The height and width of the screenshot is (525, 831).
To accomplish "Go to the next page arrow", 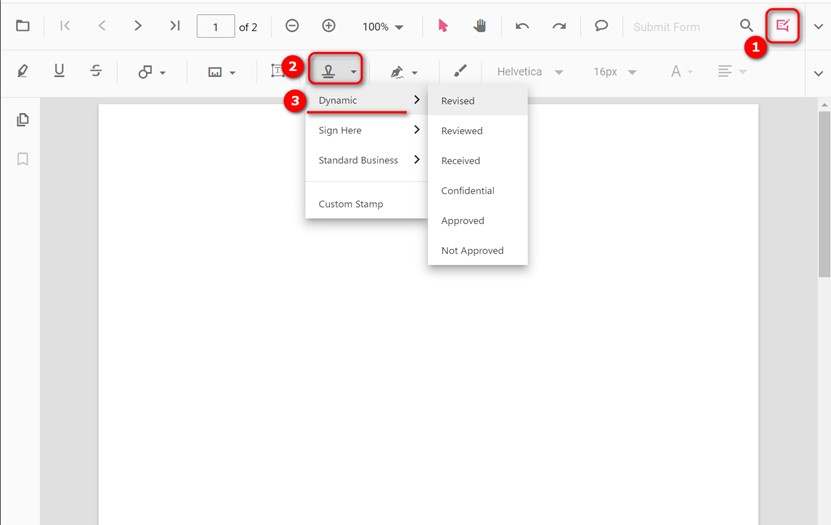I will pyautogui.click(x=138, y=26).
